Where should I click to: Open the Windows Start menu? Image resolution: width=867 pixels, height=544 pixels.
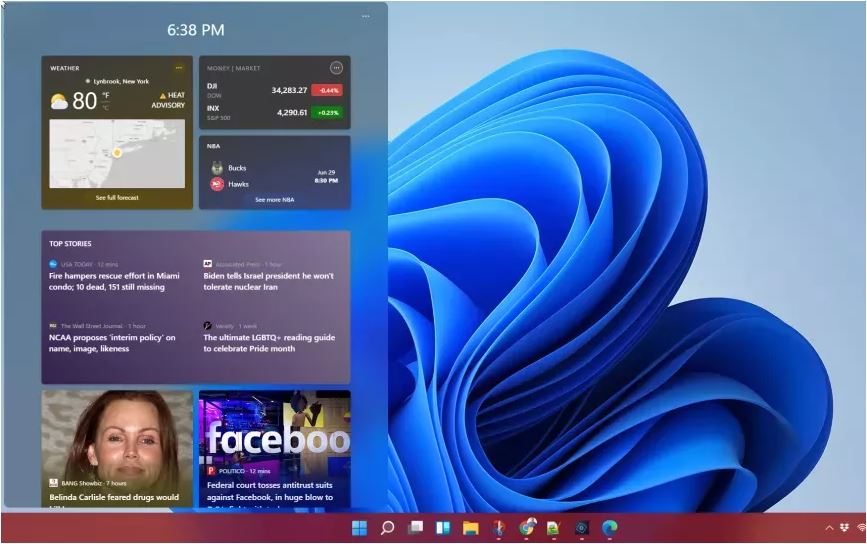pyautogui.click(x=359, y=528)
